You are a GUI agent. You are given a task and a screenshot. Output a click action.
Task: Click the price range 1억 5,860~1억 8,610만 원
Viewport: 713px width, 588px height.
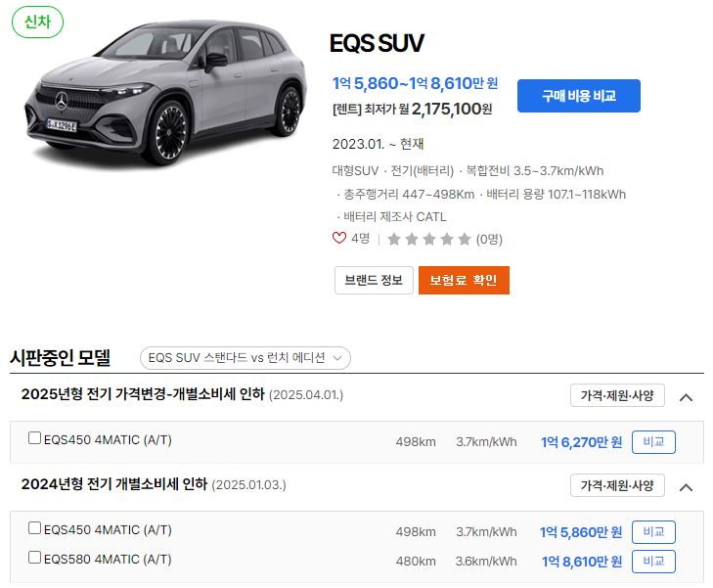415,83
